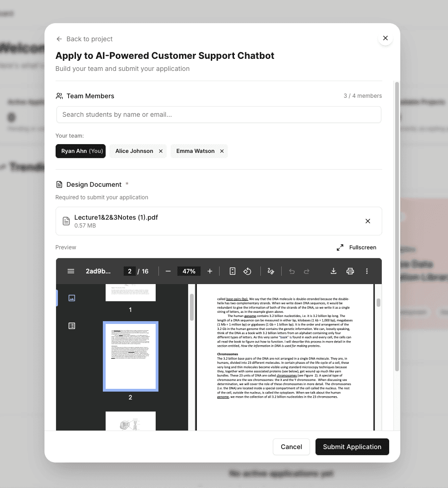Screen dimensions: 448x488
Task: Click the 2ad9b... document title
Action: click(x=98, y=271)
